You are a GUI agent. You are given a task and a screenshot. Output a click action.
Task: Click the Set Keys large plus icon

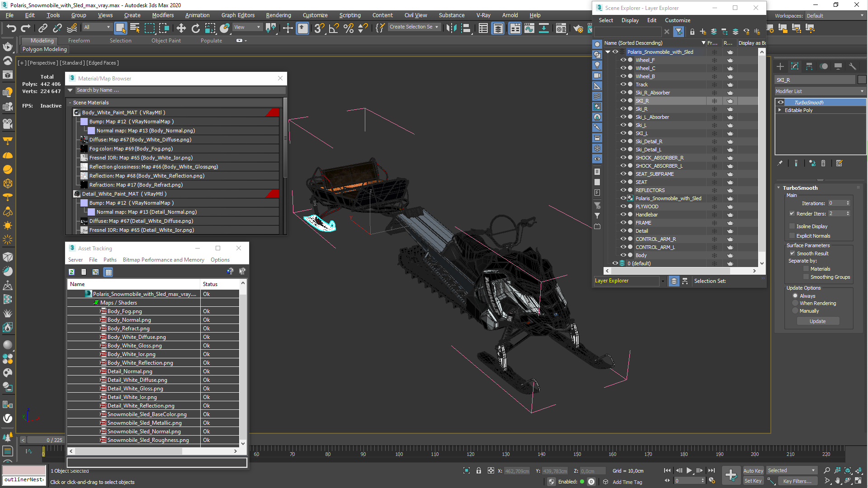(731, 475)
